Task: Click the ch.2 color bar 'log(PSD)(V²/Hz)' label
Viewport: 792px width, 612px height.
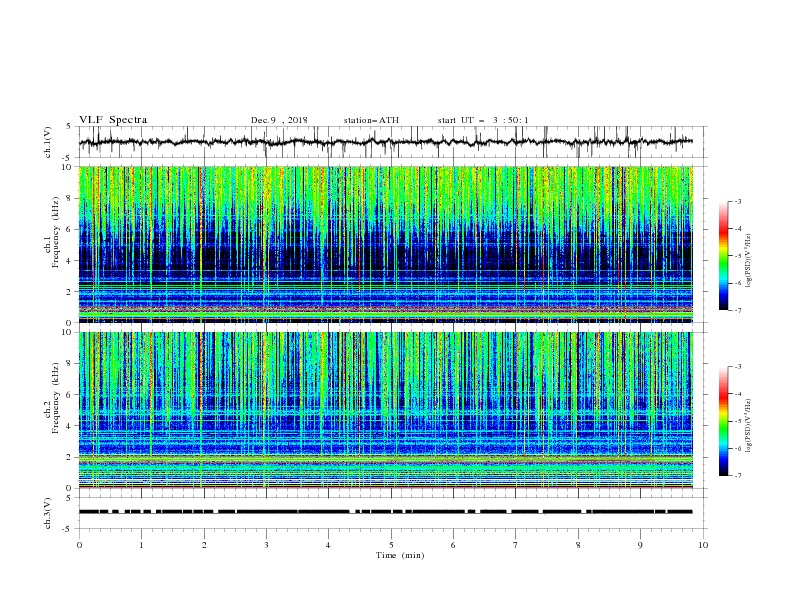Action: click(749, 425)
